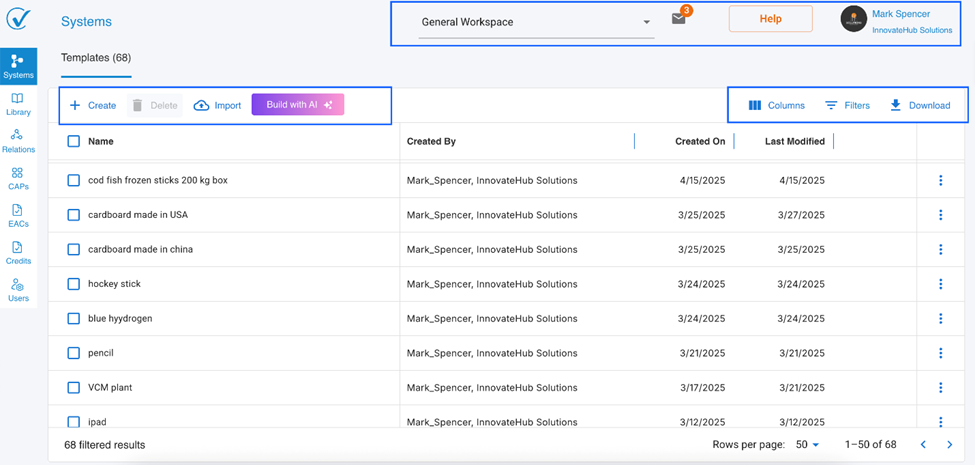Click the Build with AI button
The height and width of the screenshot is (465, 975).
tap(298, 105)
